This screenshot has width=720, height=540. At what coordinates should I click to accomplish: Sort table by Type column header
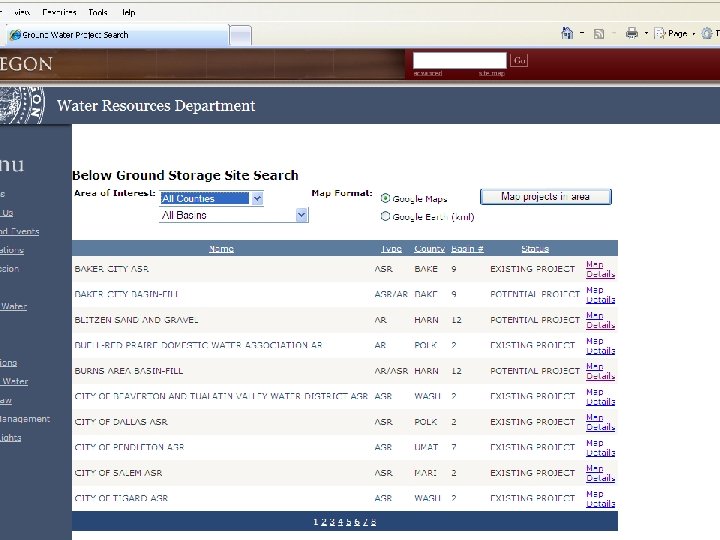coord(391,248)
